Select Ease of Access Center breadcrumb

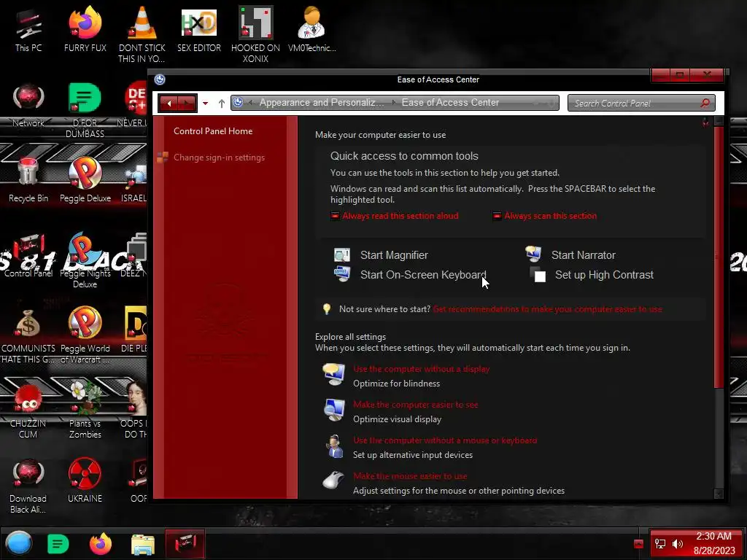pos(450,102)
